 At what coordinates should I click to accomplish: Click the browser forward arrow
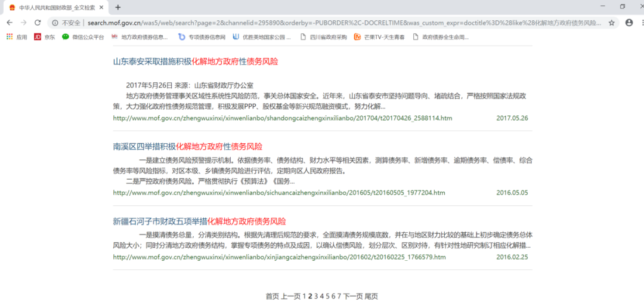coord(23,23)
